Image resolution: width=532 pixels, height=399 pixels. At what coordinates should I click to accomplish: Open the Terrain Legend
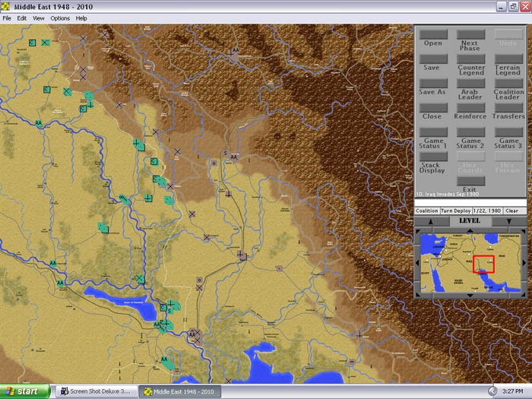coord(508,59)
